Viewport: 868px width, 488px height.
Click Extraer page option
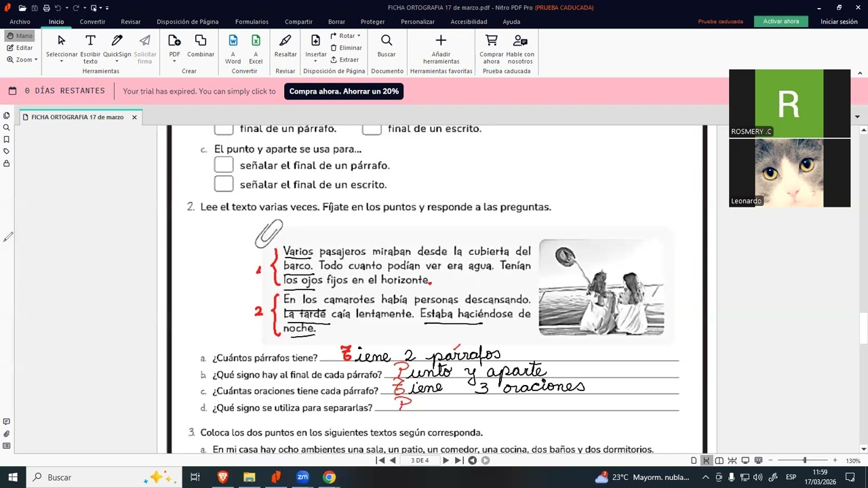(x=344, y=60)
